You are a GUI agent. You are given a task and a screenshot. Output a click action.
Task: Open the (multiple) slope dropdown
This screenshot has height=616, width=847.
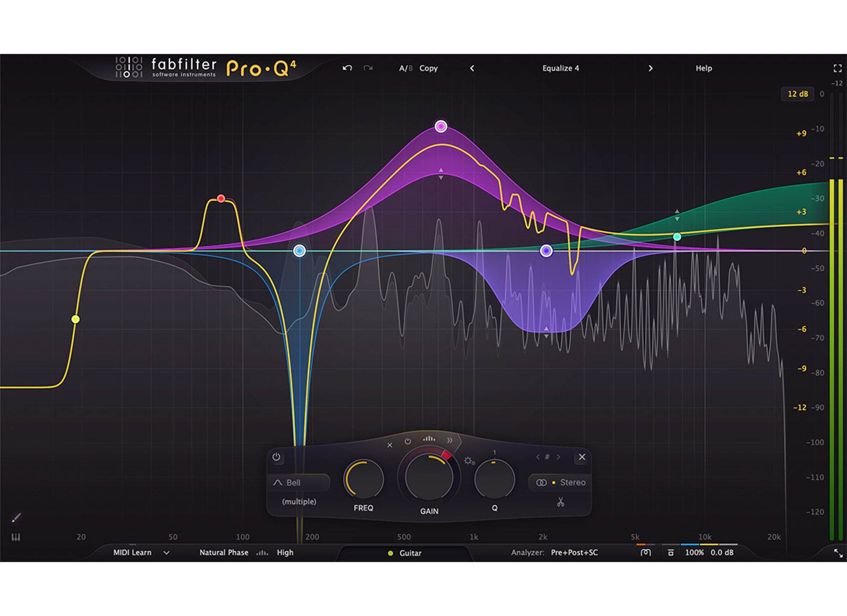coord(299,501)
